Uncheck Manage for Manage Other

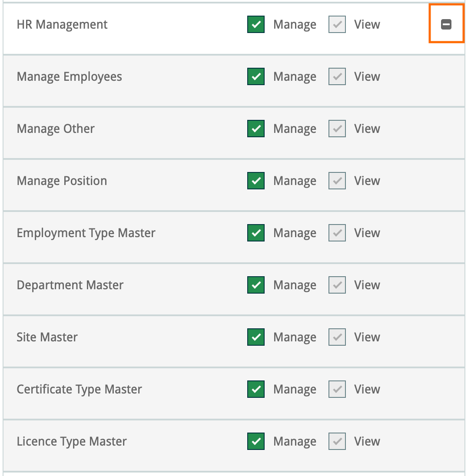point(256,129)
